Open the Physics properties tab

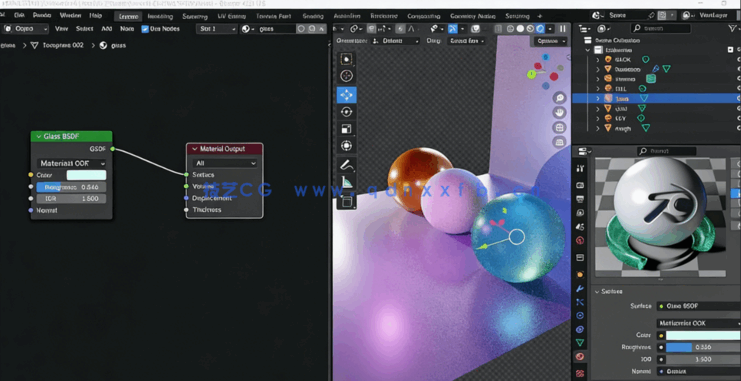[580, 315]
